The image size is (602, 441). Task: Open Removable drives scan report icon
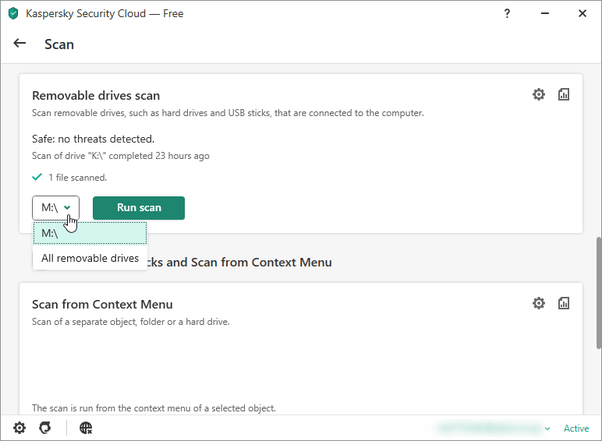[563, 94]
